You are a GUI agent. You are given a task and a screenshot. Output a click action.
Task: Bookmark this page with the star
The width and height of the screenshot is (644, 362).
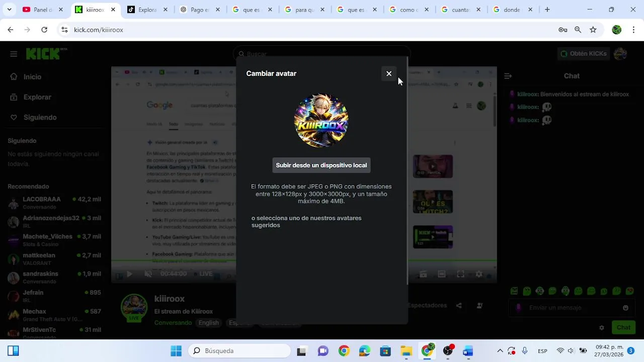[593, 30]
